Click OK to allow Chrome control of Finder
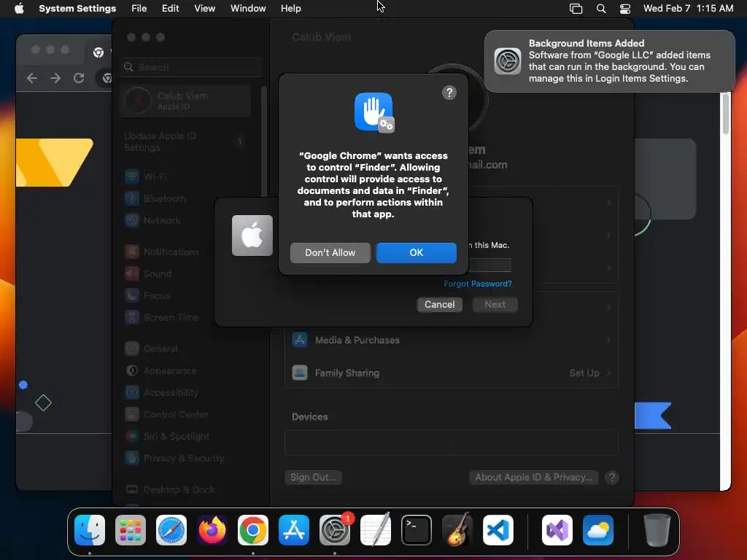Screen dimensions: 747x560 416,252
